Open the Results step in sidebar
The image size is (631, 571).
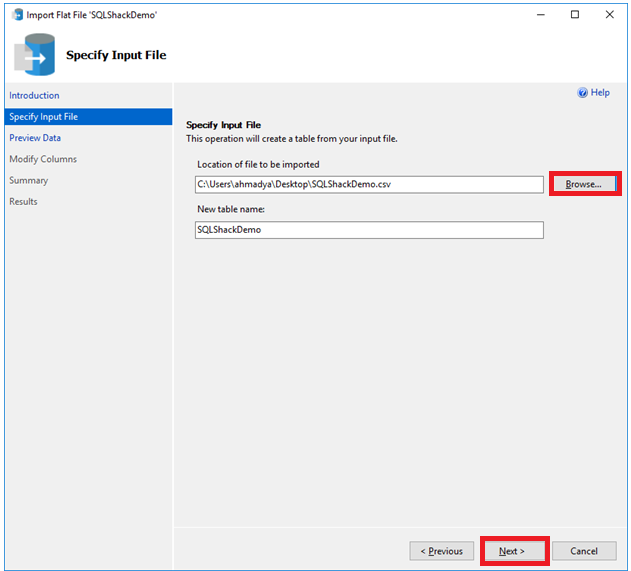tap(23, 201)
